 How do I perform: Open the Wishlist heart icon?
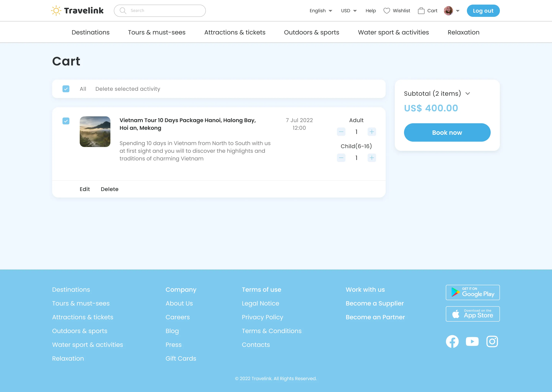387,10
